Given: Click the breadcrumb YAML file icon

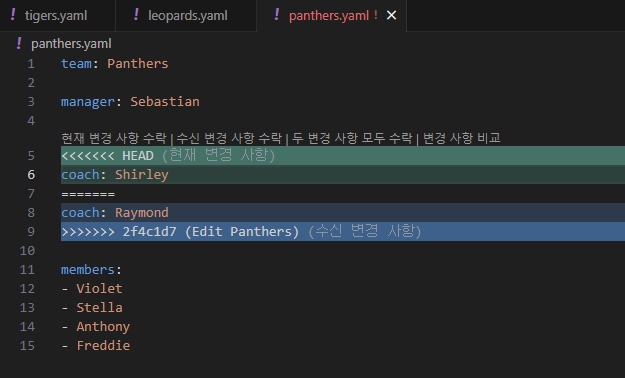Looking at the screenshot, I should coord(19,43).
